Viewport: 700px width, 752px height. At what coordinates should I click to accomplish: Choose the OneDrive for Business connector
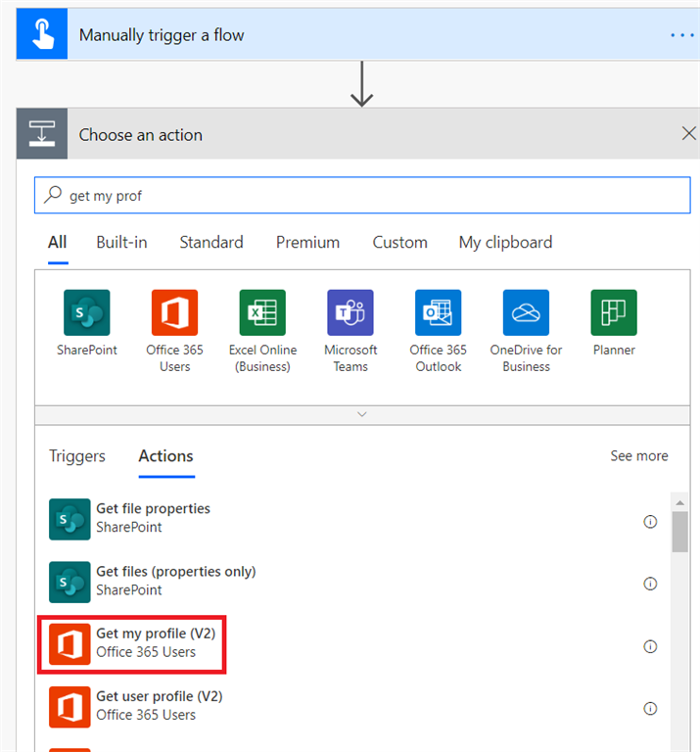pyautogui.click(x=526, y=312)
